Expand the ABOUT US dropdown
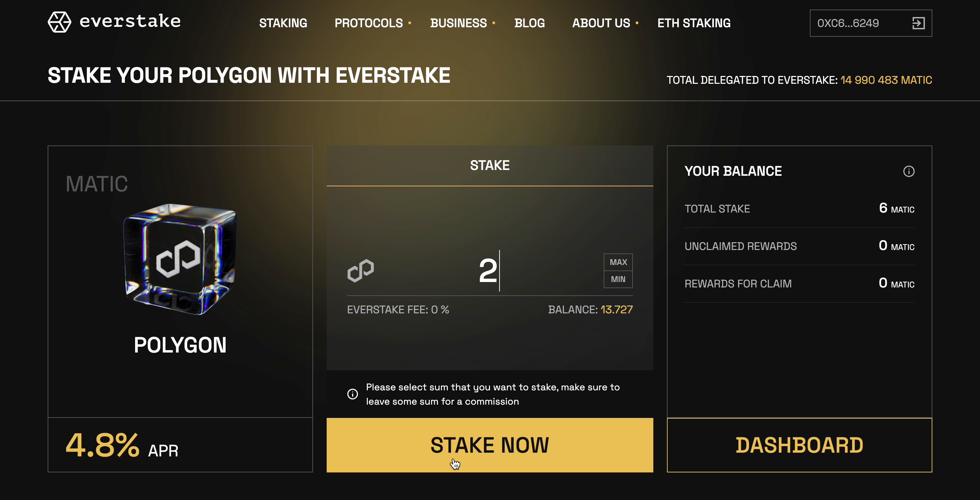Screen dimensions: 980x500 coord(601,23)
